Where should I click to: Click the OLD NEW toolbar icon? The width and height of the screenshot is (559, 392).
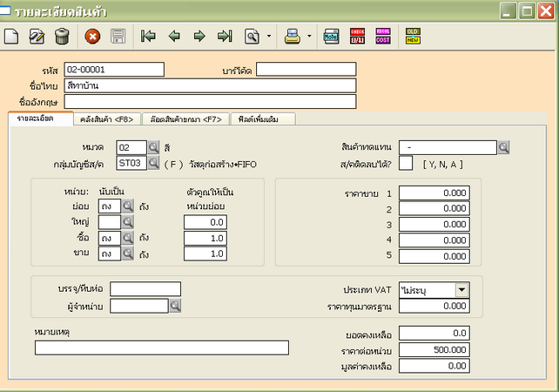413,37
